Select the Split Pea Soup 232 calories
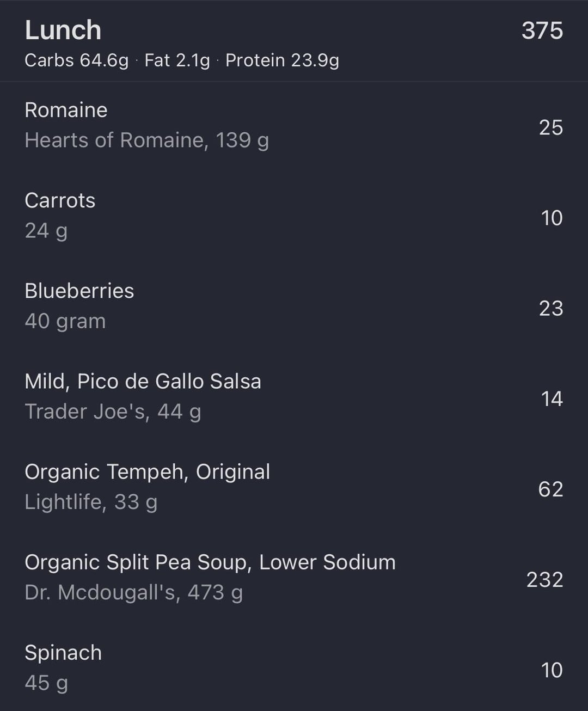The image size is (588, 711). [x=544, y=579]
